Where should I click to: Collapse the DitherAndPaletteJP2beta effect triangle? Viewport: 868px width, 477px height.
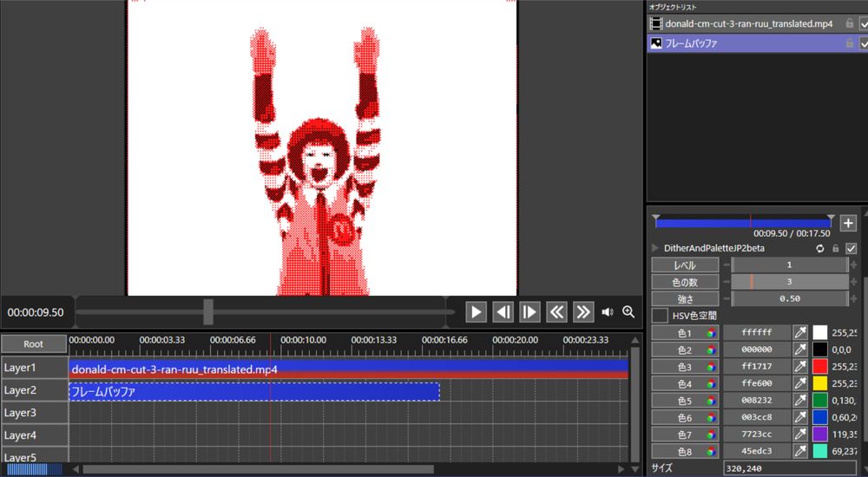655,248
